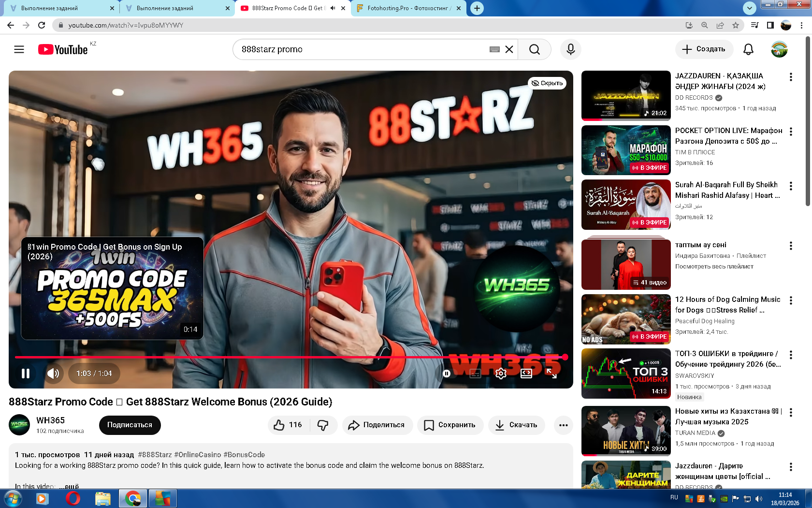Viewport: 812px width, 508px height.
Task: Open the Surah Al-Baqarah live thumbnail
Action: [626, 205]
